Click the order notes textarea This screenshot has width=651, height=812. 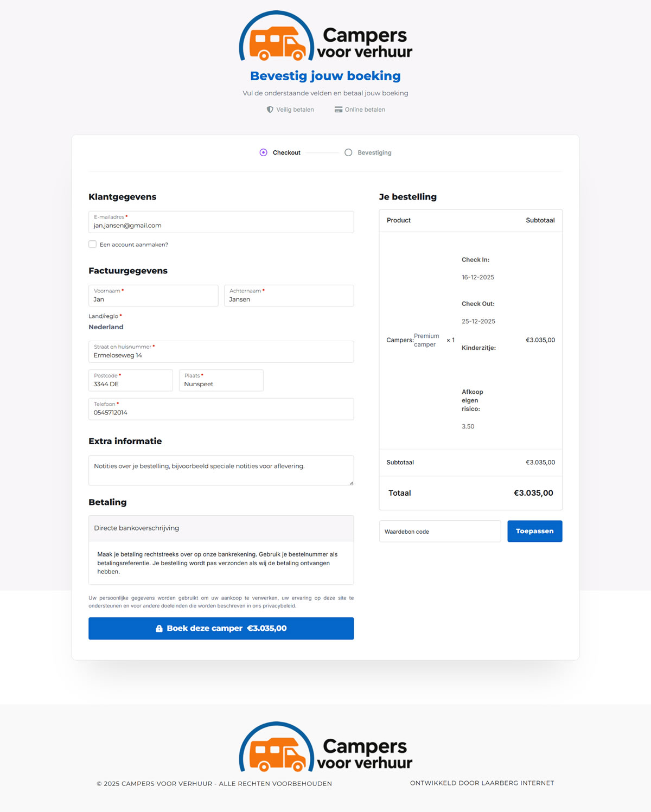(221, 470)
